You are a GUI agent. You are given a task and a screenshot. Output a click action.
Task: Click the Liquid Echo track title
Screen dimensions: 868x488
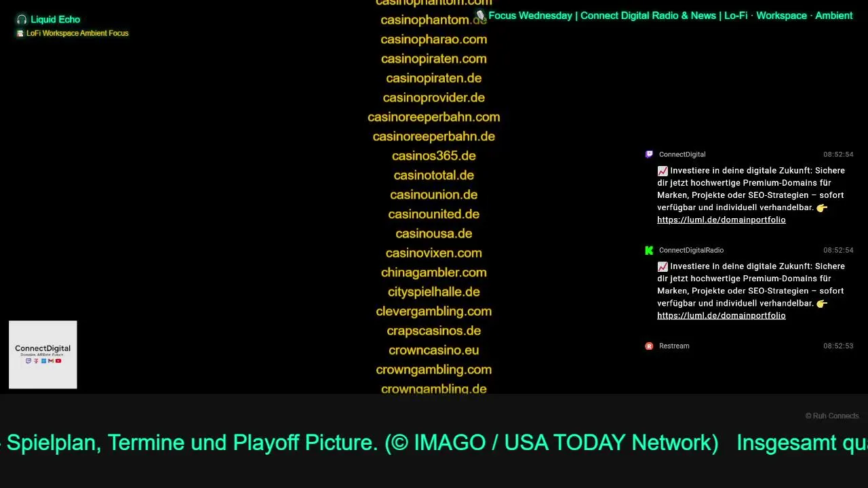[x=55, y=20]
